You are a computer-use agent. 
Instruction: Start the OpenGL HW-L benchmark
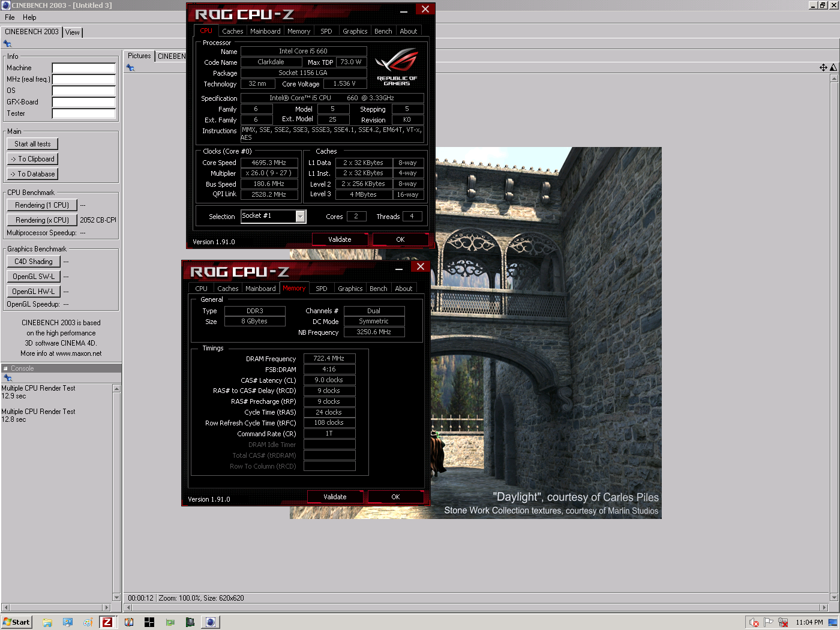click(x=34, y=292)
